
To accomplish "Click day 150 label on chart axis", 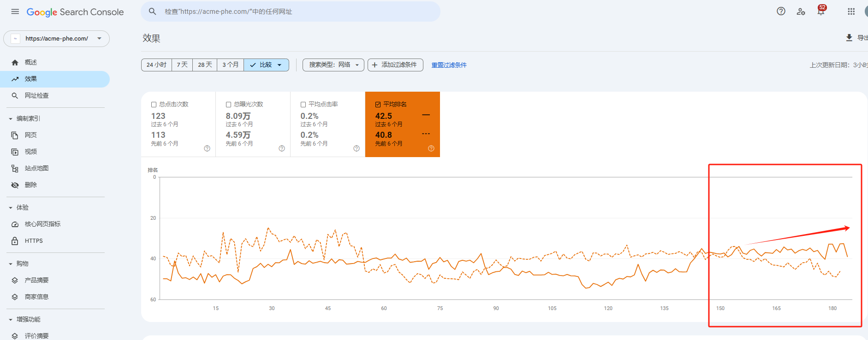I will click(x=720, y=308).
